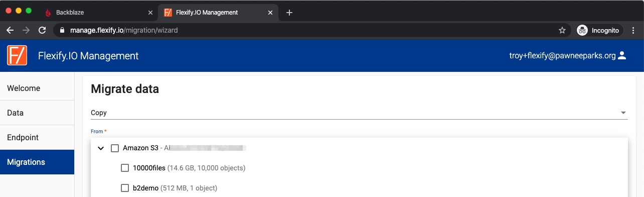Click the b2demo bucket label

pyautogui.click(x=145, y=188)
